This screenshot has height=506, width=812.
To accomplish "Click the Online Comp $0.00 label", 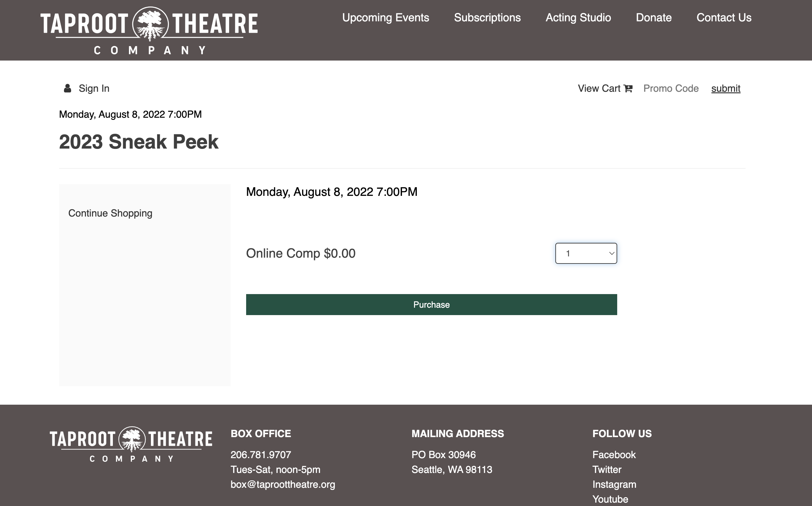I will coord(301,253).
